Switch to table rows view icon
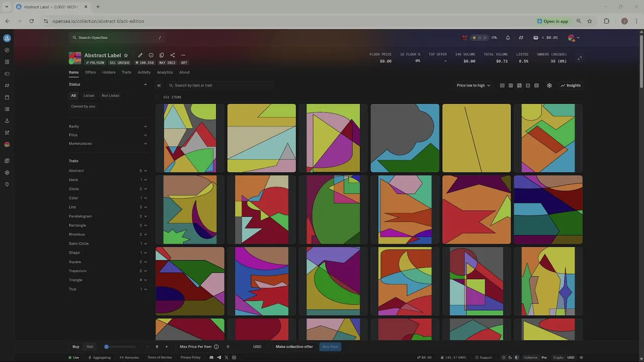 point(536,85)
